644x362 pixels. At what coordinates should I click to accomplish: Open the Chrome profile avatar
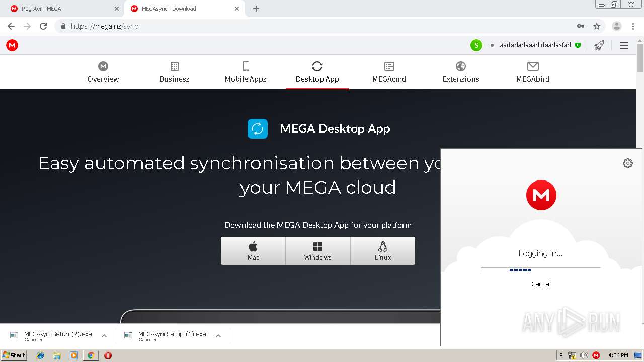click(617, 26)
